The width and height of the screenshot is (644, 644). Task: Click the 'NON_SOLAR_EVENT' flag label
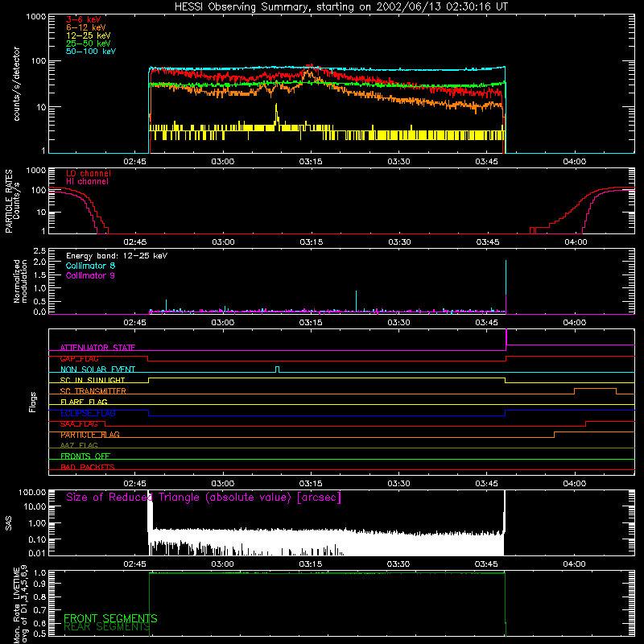point(97,369)
